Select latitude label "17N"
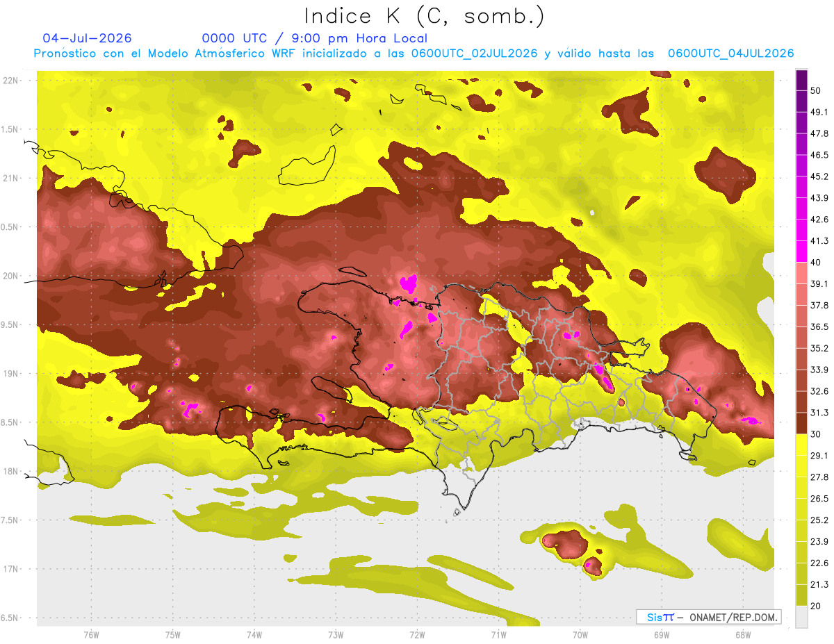834x644 pixels. pos(10,569)
